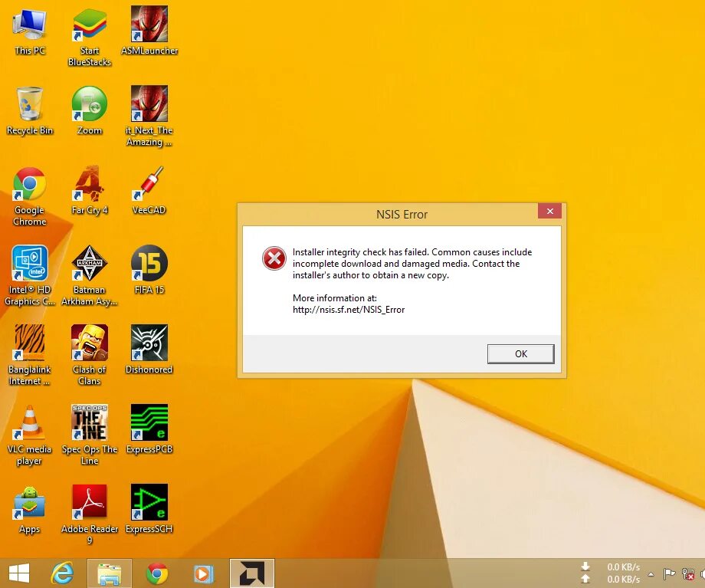Open the Windows Start button
This screenshot has width=705, height=588.
[19, 573]
